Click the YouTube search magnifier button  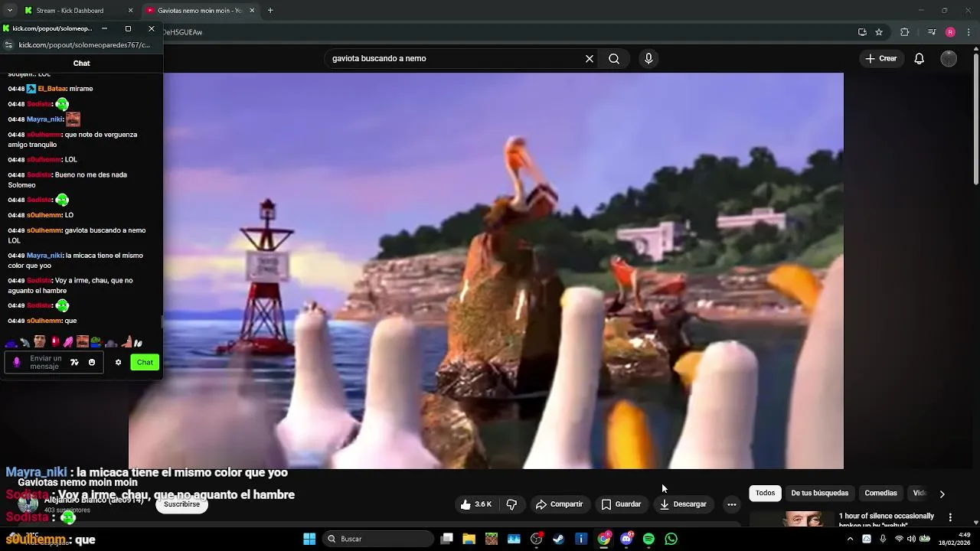(614, 58)
